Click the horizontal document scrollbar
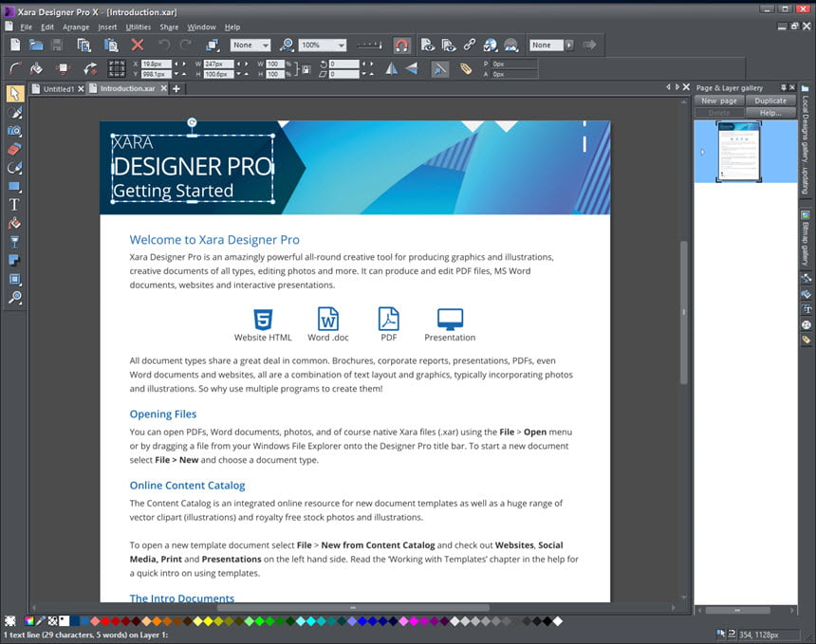 tap(353, 608)
